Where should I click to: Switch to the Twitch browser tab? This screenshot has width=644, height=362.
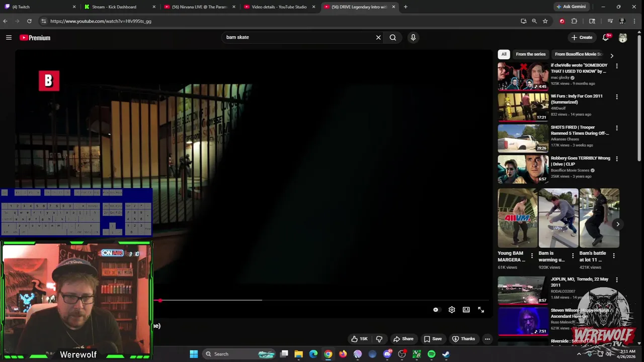coord(40,7)
